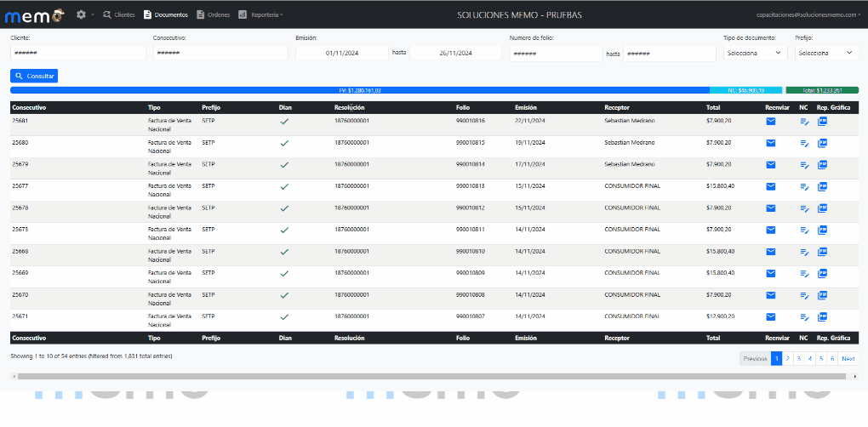Select the Dian checkmark for 25681

coord(284,121)
